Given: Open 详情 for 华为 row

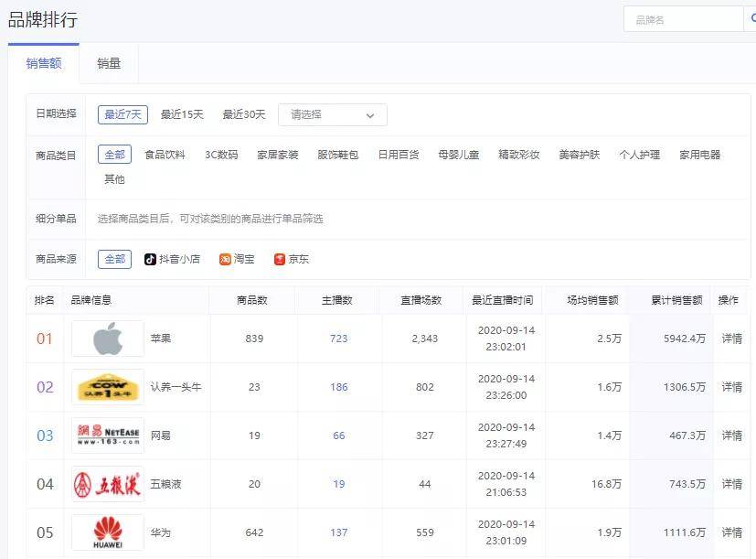Looking at the screenshot, I should [731, 532].
